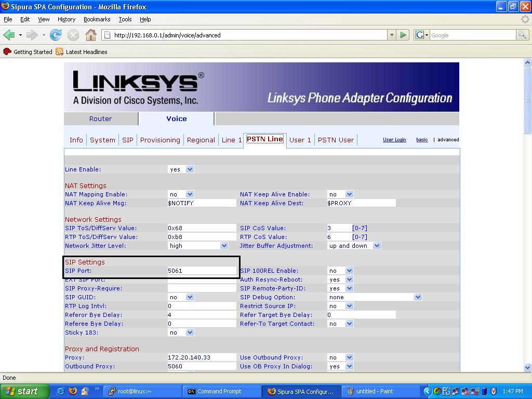The image size is (532, 399).
Task: Open the Latest Headlines feed bookmark
Action: pyautogui.click(x=82, y=52)
